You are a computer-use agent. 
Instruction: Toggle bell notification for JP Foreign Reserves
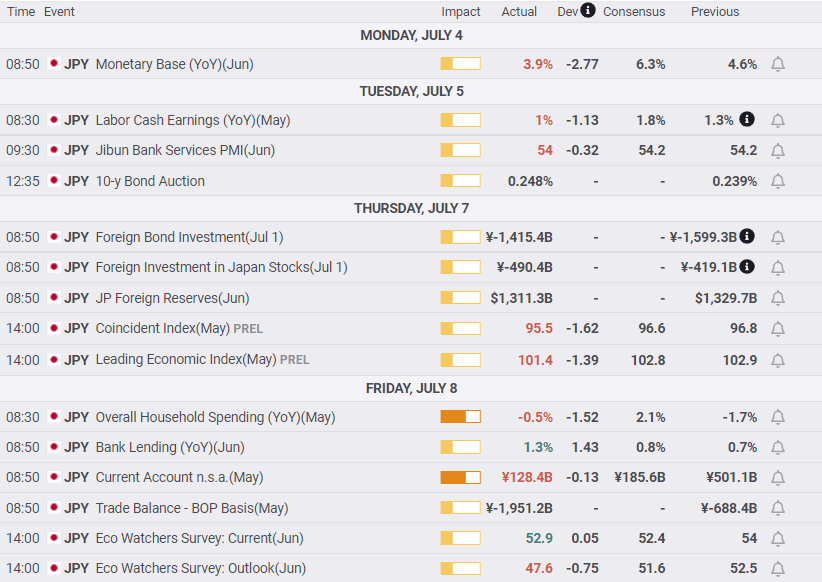pos(778,298)
